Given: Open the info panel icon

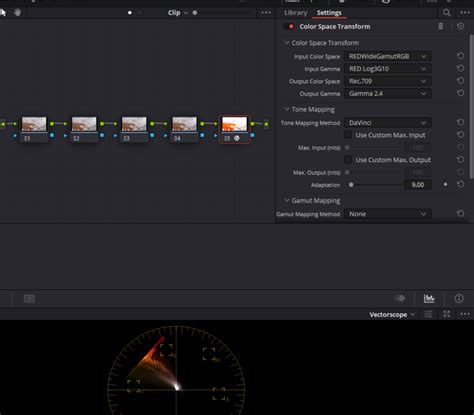Looking at the screenshot, I should [x=459, y=298].
